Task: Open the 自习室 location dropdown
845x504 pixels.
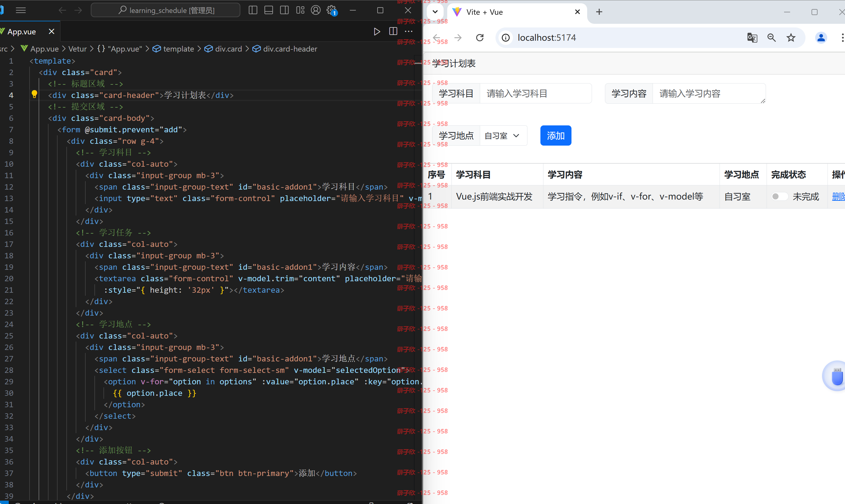Action: point(503,136)
